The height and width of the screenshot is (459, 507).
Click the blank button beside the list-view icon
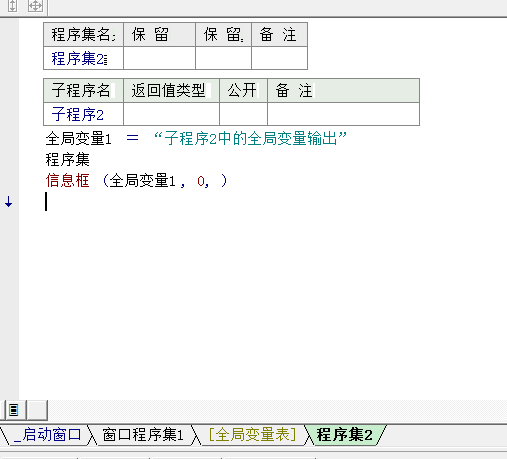pyautogui.click(x=37, y=410)
